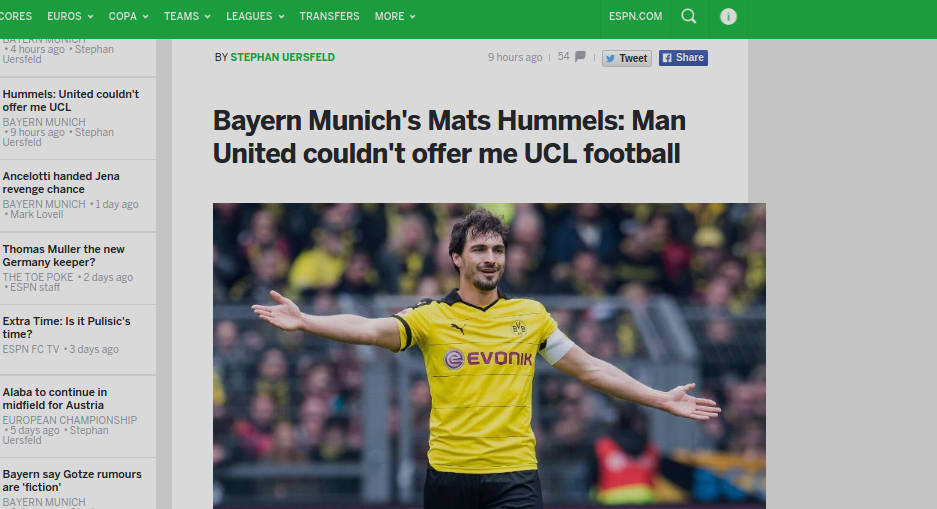
Task: Expand the Copa dropdown menu
Action: pos(128,16)
